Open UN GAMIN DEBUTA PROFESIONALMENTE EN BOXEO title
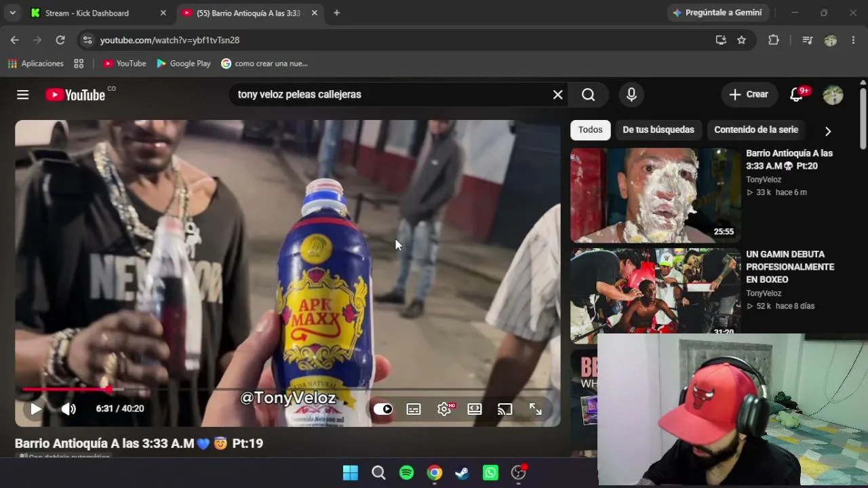868x488 pixels. pyautogui.click(x=790, y=267)
